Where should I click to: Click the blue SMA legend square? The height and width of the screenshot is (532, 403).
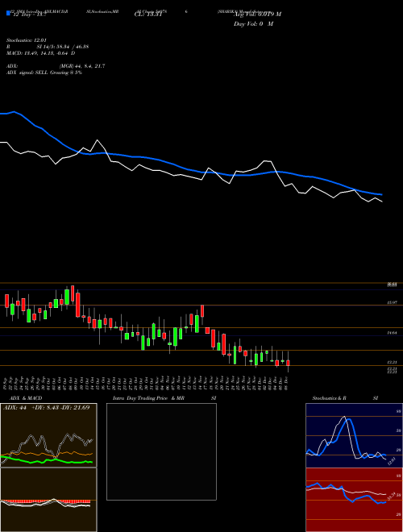8,13
